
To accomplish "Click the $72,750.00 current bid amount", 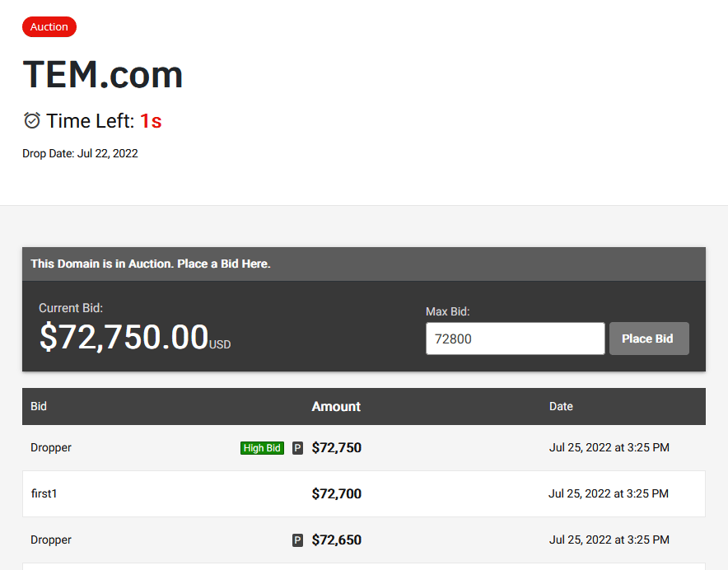I will (124, 337).
